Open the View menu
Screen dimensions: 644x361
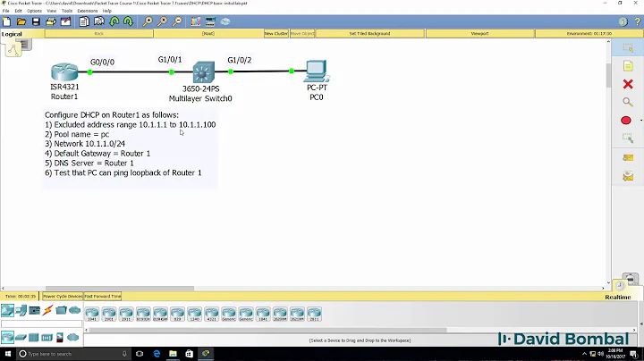tap(51, 11)
